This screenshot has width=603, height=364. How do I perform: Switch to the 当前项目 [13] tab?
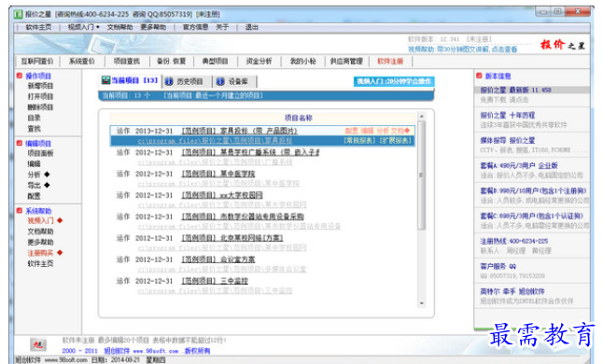tap(134, 80)
